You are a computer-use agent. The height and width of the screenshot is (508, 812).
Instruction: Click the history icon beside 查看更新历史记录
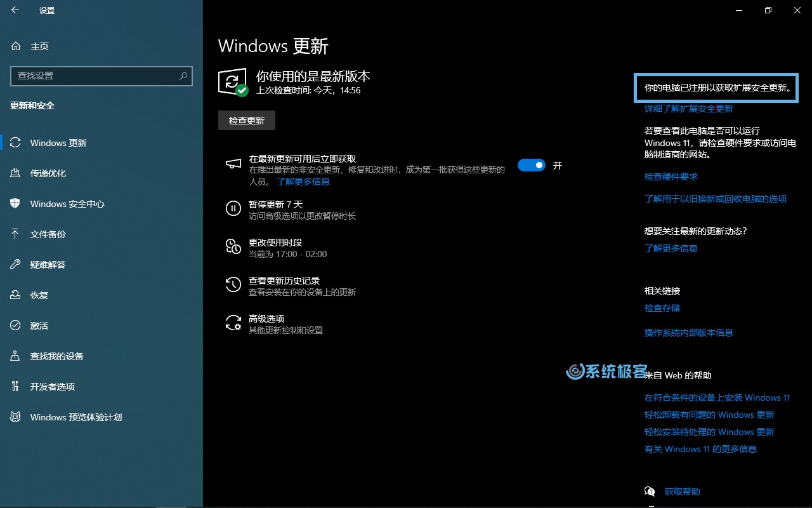click(233, 284)
